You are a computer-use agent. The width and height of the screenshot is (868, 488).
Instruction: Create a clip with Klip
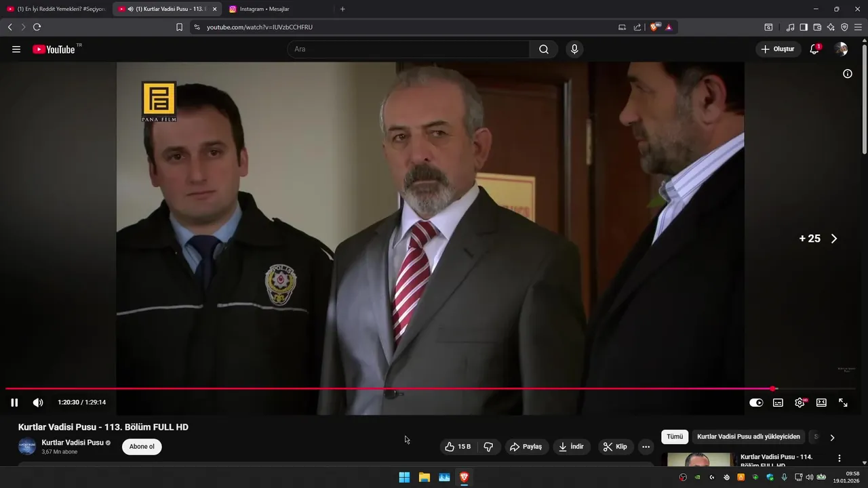tap(616, 447)
